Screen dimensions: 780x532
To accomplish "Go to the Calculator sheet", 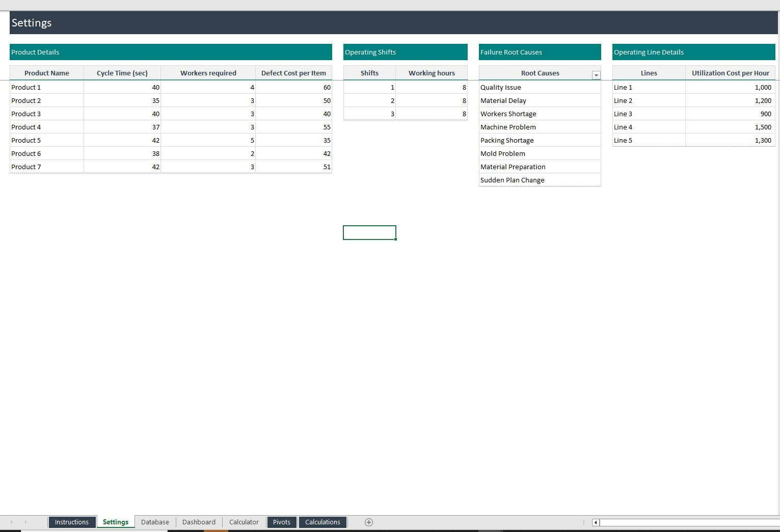I will 244,522.
